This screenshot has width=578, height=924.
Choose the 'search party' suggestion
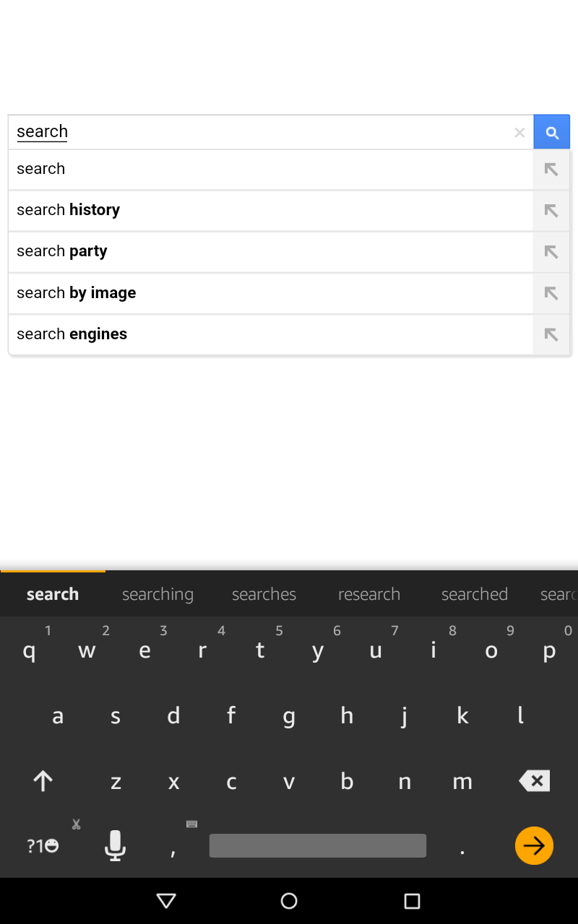coord(217,251)
